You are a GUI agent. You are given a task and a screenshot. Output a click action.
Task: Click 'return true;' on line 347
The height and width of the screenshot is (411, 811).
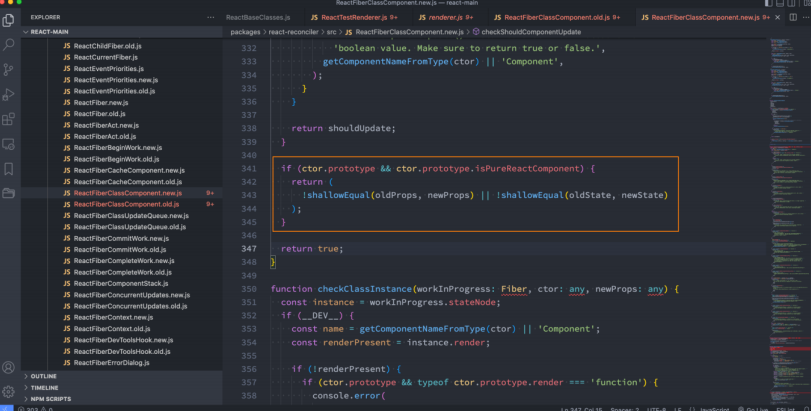312,249
